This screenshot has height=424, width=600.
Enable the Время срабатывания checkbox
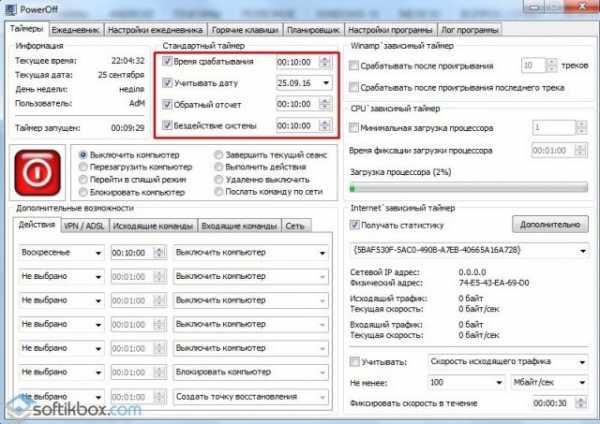tap(167, 60)
